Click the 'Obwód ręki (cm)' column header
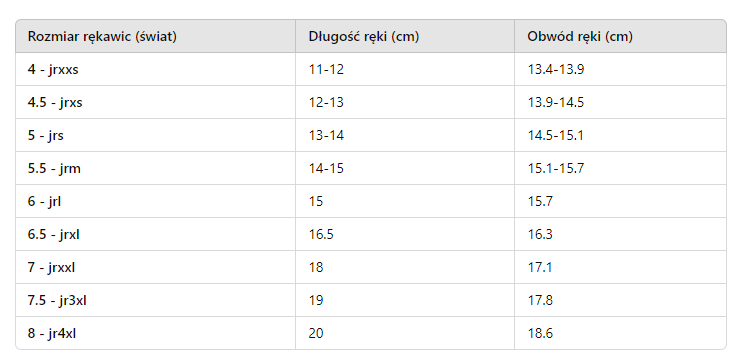Image resolution: width=734 pixels, height=361 pixels. (x=620, y=36)
